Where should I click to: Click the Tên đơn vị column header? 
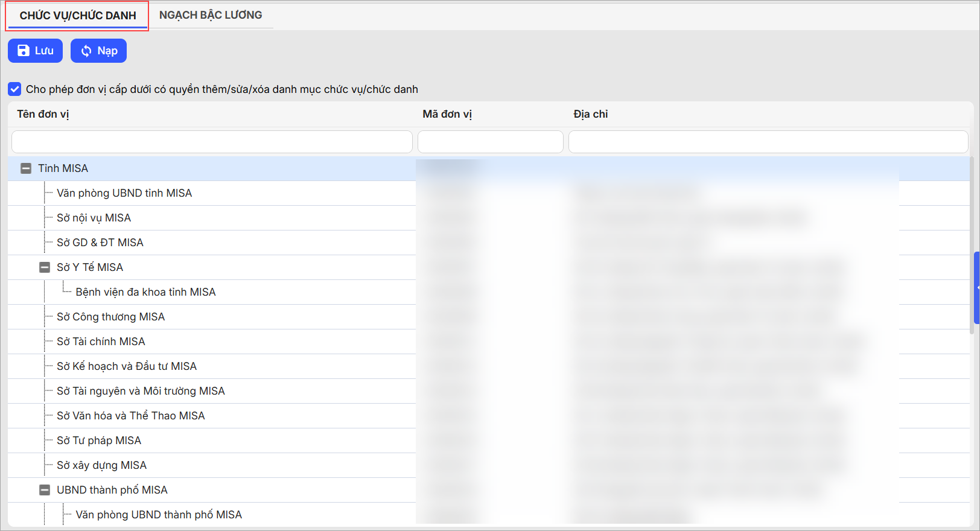pos(43,114)
